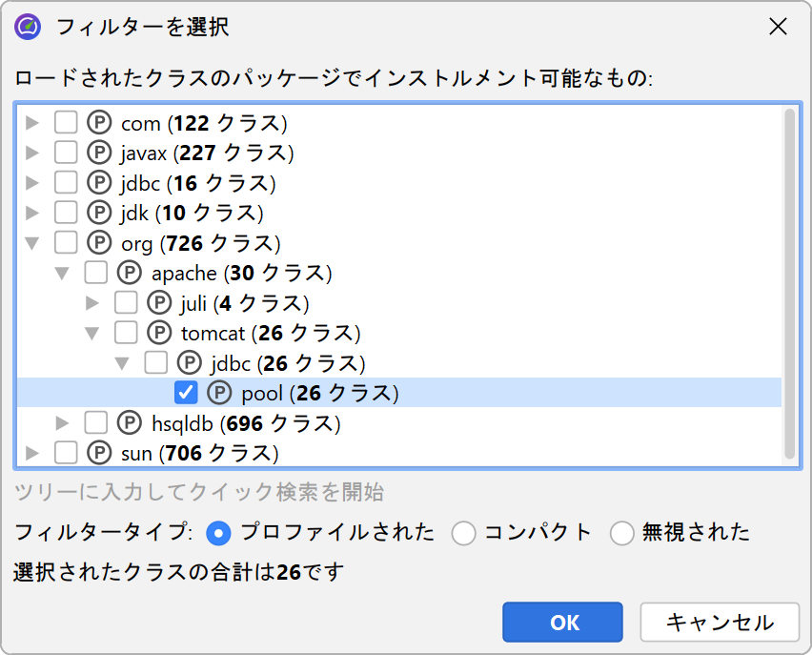Viewport: 812px width, 655px height.
Task: Click the package icon next to sun
Action: click(x=99, y=452)
